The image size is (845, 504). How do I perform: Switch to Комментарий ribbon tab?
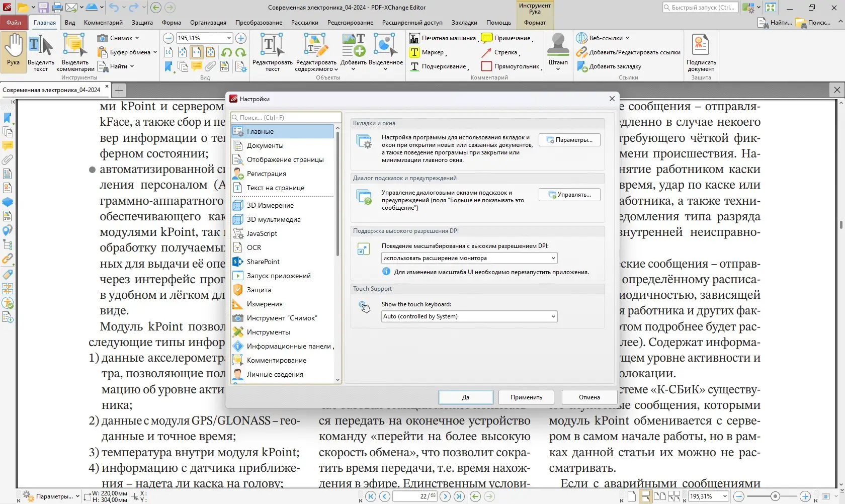(x=103, y=23)
